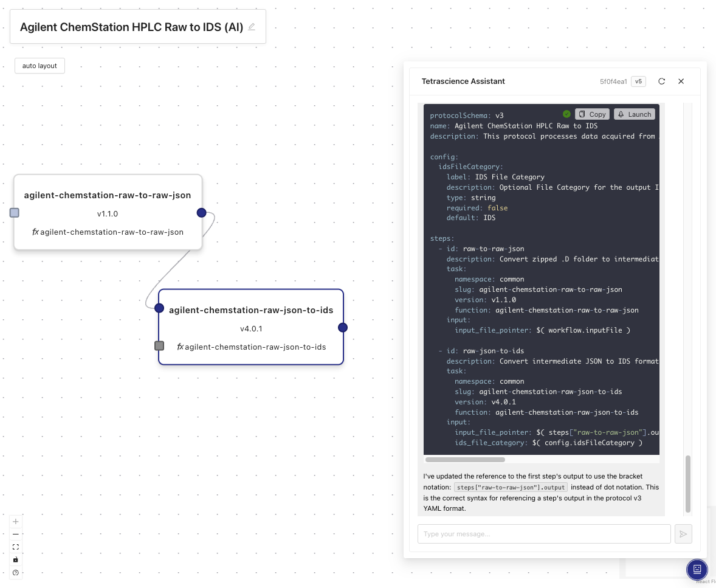Click output handle of raw-to-raw-json node
716x588 pixels.
point(201,212)
